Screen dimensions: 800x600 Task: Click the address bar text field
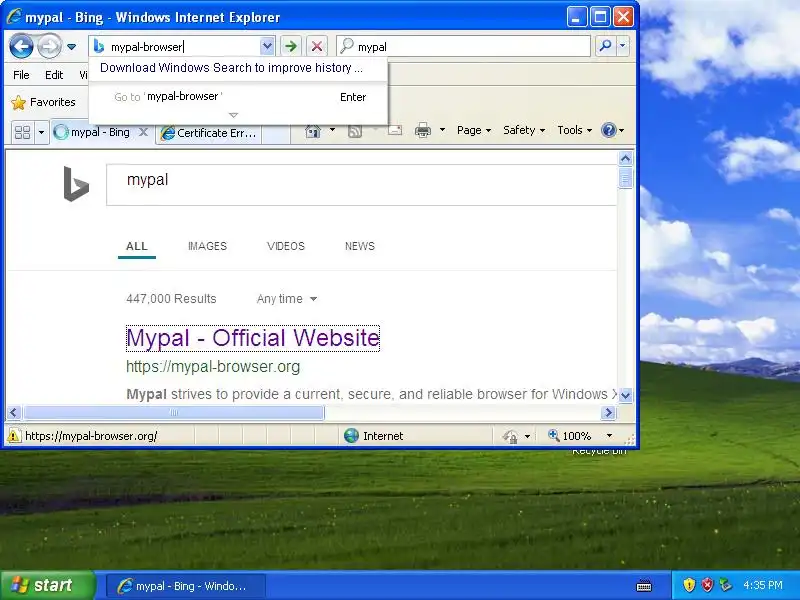183,47
